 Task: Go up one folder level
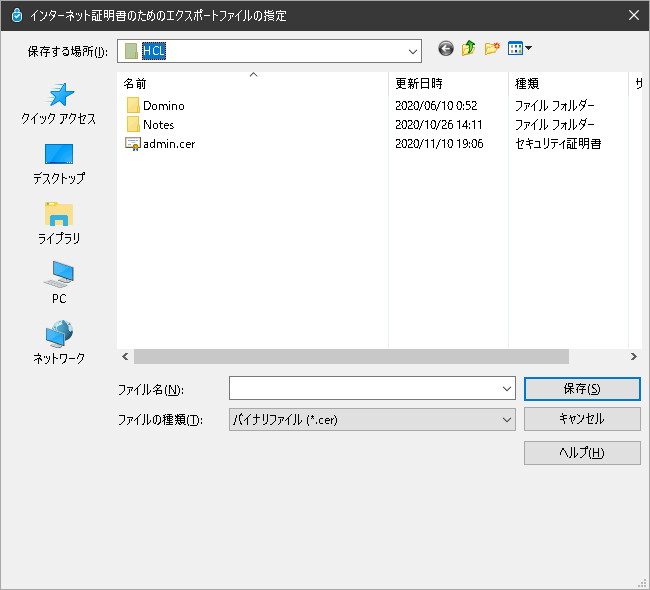469,49
